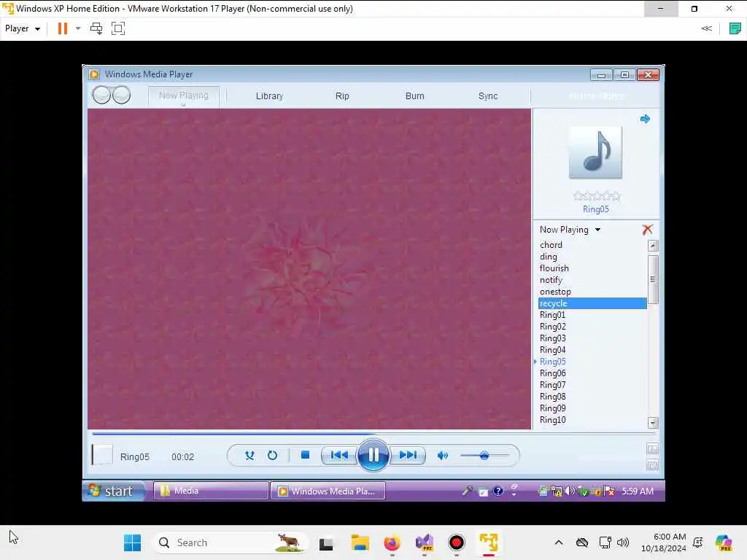Click the small album thumbnail beside Ring05 title

[102, 455]
